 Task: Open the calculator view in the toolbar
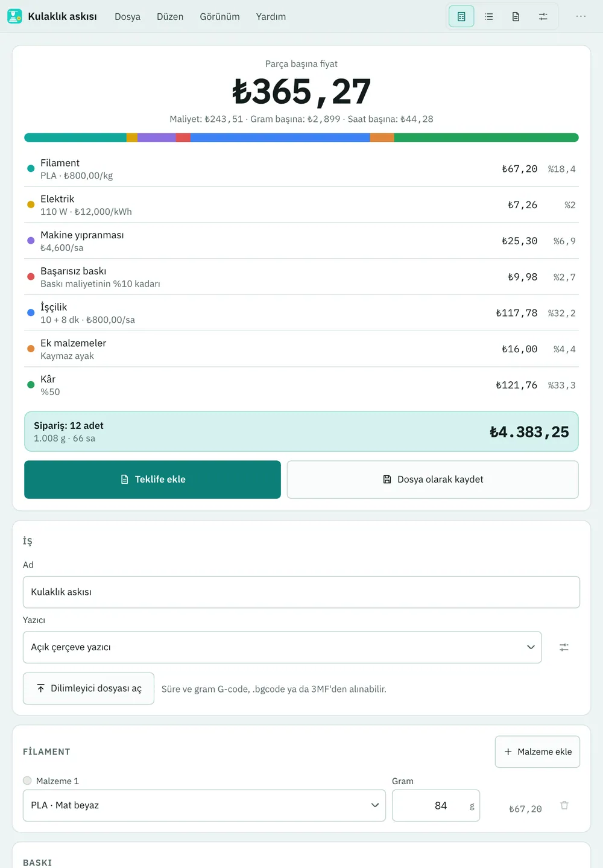(461, 17)
